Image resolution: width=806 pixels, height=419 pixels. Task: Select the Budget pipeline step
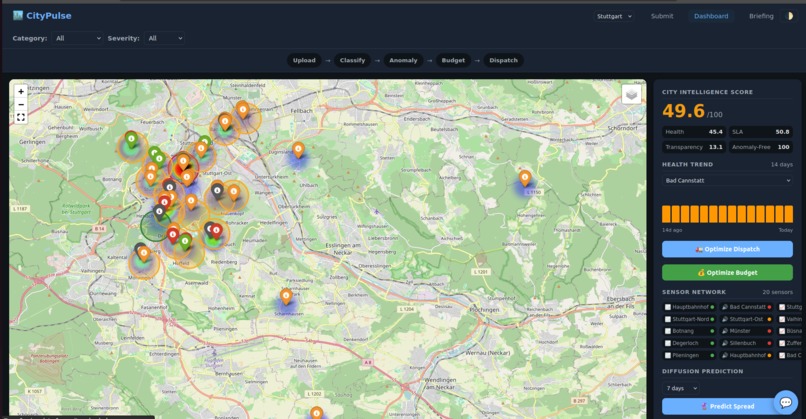point(453,60)
